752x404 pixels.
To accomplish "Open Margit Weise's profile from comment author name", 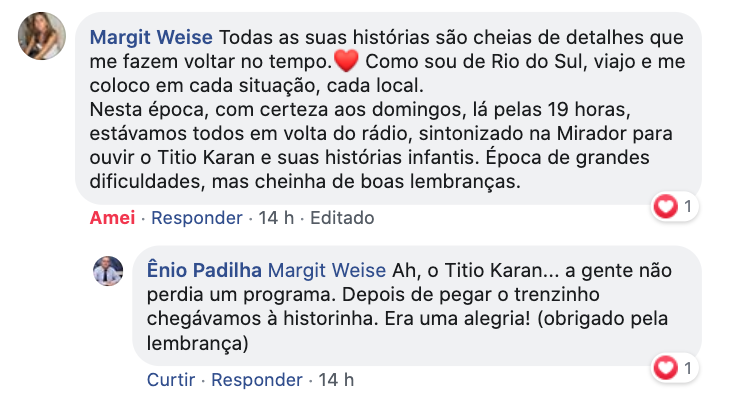I will pos(151,38).
